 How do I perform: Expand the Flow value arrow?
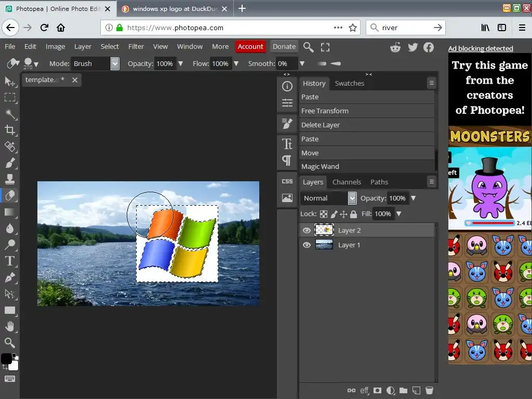[236, 63]
